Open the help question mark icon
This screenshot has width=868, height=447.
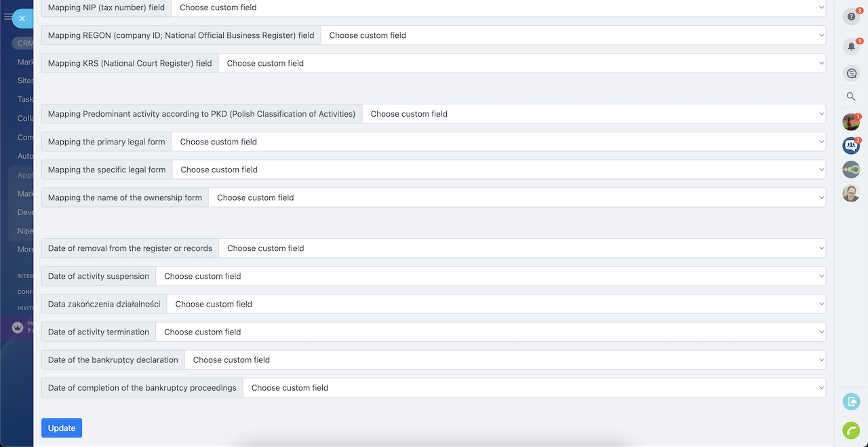click(851, 17)
